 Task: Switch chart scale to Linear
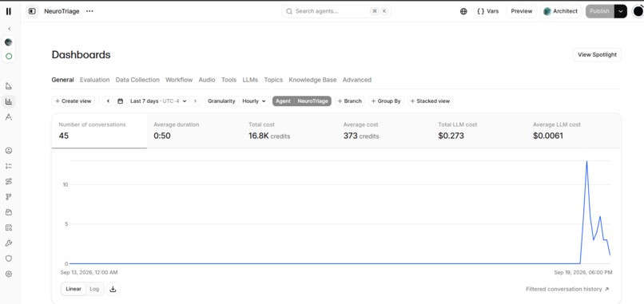pos(74,289)
